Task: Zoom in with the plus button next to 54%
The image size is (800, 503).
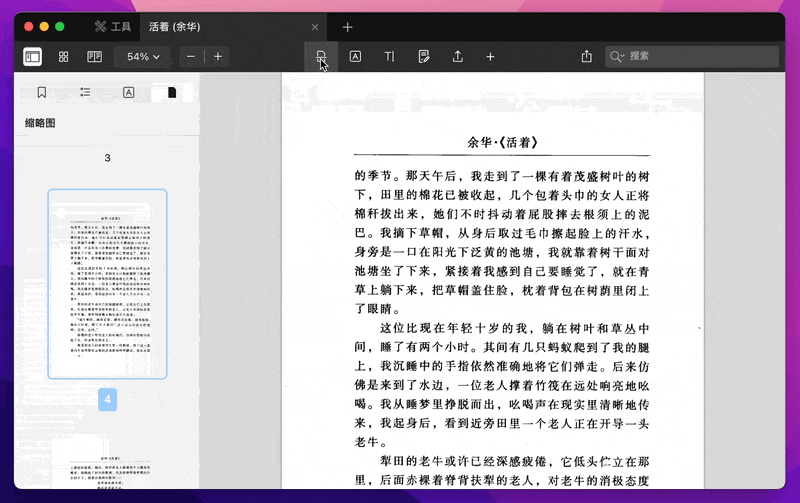Action: tap(218, 57)
